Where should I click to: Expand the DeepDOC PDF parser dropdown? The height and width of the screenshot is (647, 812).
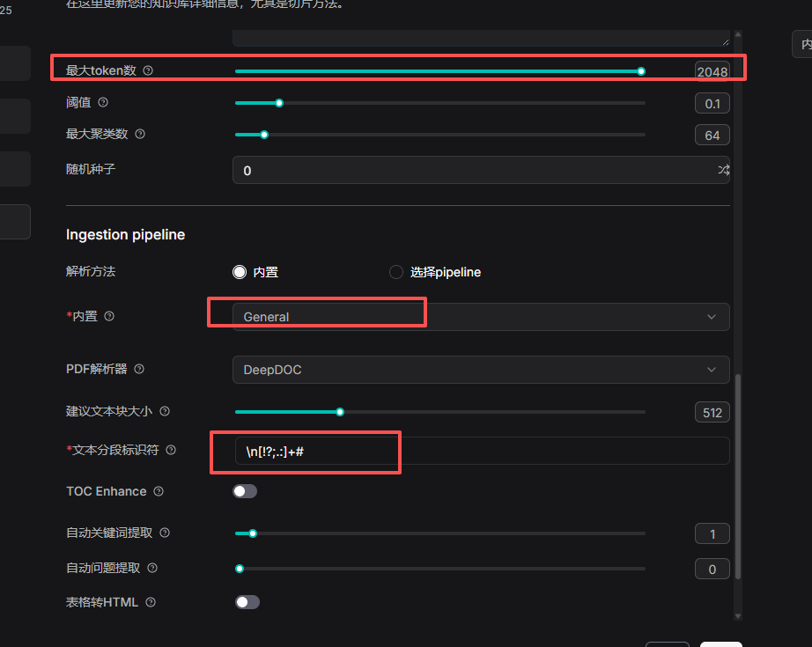coord(480,370)
